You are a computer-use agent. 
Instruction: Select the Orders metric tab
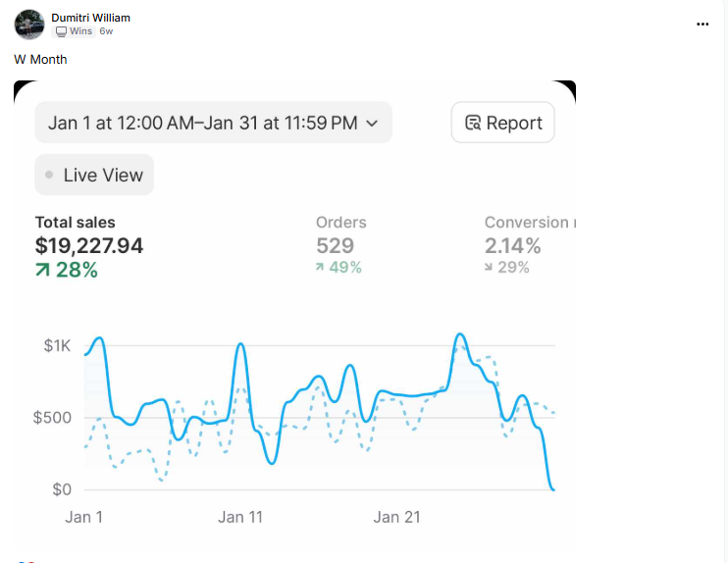click(341, 245)
